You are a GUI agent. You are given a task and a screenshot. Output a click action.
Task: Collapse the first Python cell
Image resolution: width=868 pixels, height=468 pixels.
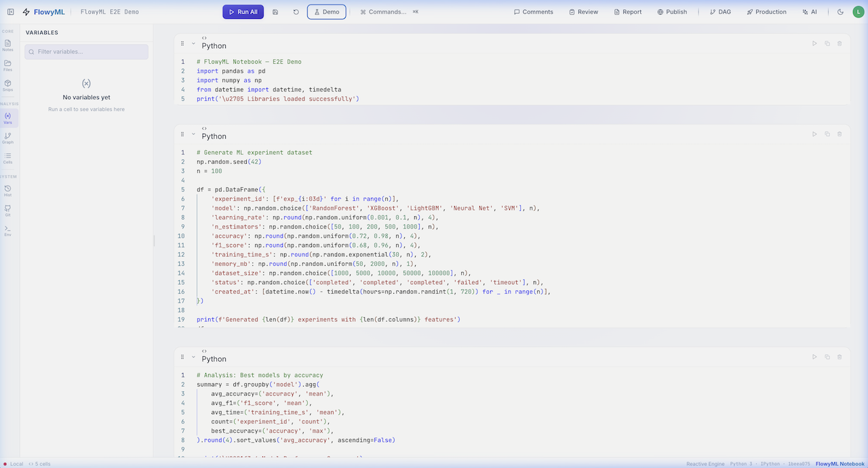[x=193, y=42]
